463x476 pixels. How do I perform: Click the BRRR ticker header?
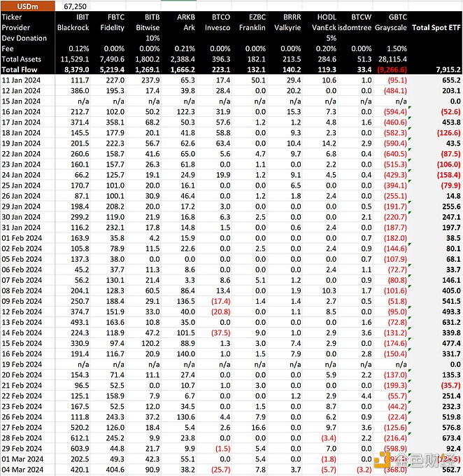pos(292,17)
